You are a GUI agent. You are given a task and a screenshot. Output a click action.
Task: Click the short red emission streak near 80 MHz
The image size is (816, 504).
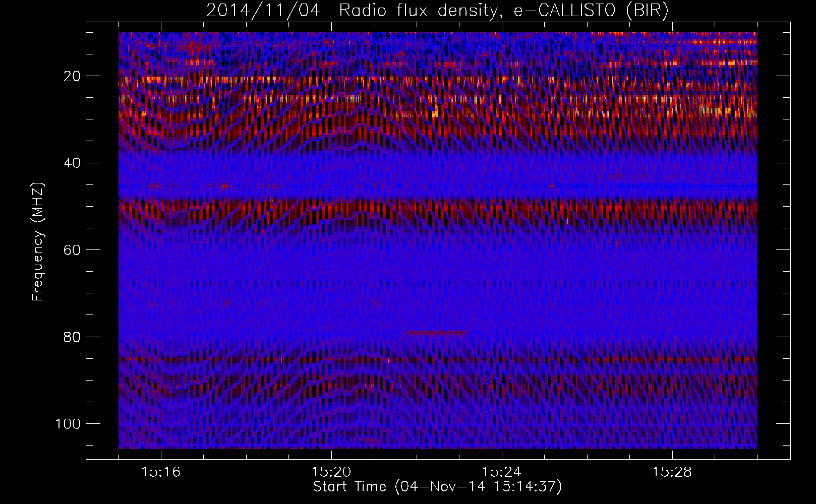[x=437, y=333]
